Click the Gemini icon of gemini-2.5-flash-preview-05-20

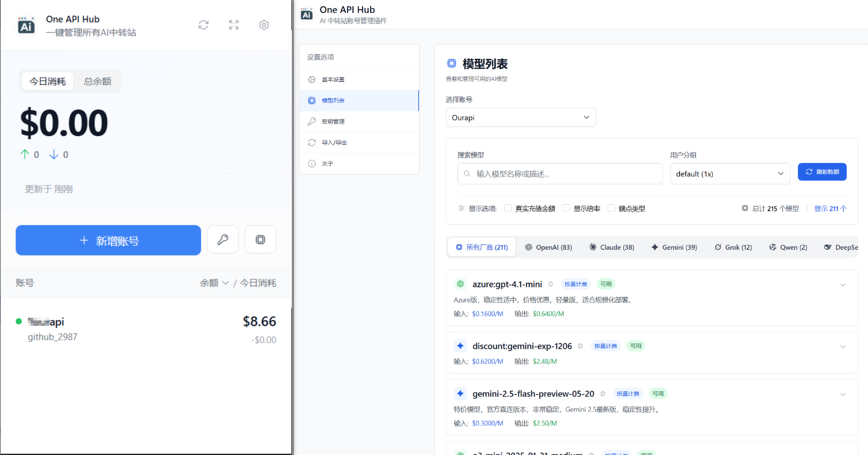[x=460, y=394]
